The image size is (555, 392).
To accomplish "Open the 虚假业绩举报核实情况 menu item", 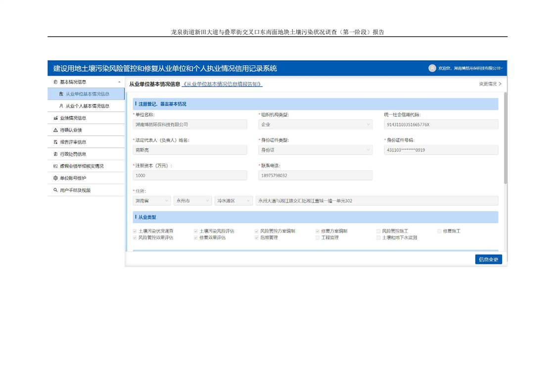I will point(82,166).
